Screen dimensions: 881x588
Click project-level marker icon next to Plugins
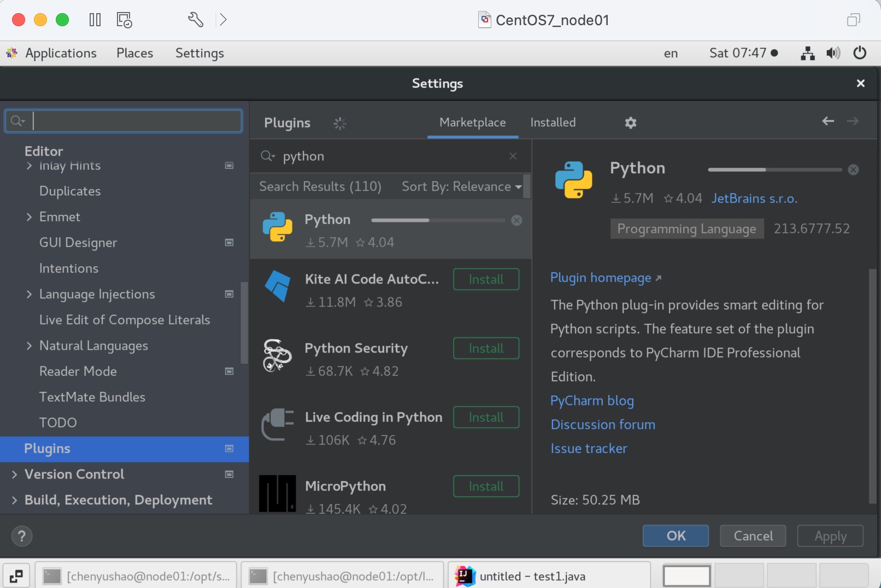tap(230, 449)
